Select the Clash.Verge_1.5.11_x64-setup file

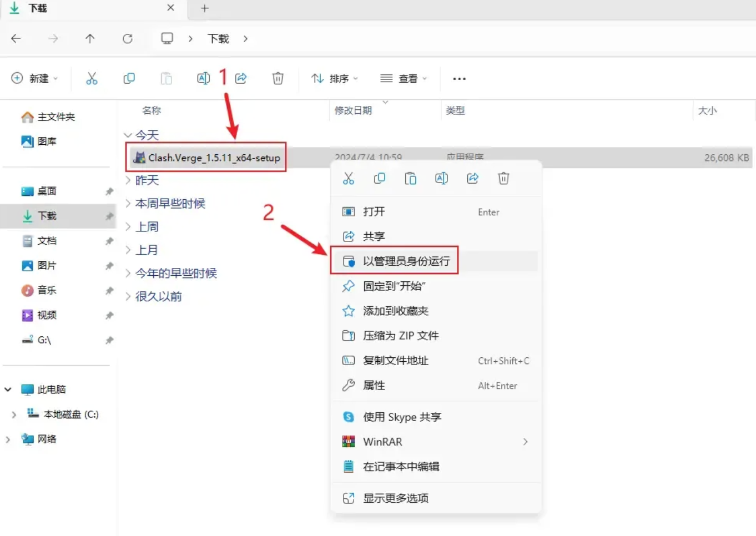click(214, 158)
